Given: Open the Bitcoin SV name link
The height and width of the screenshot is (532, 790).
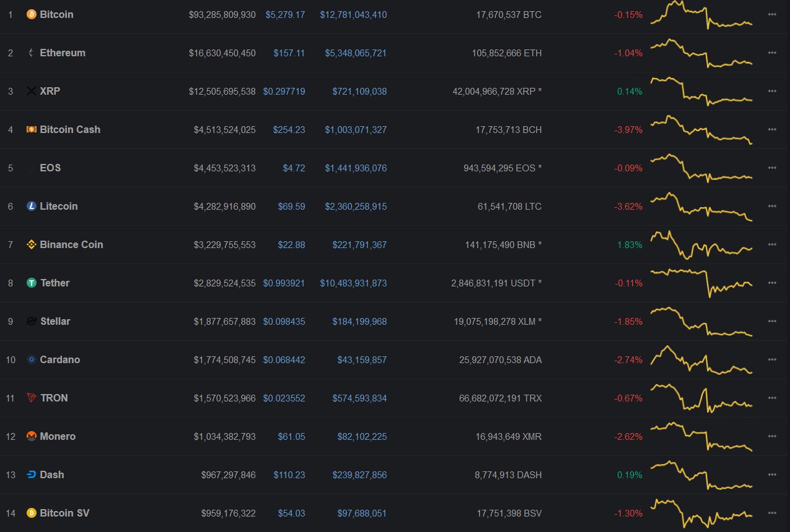Looking at the screenshot, I should pyautogui.click(x=64, y=513).
